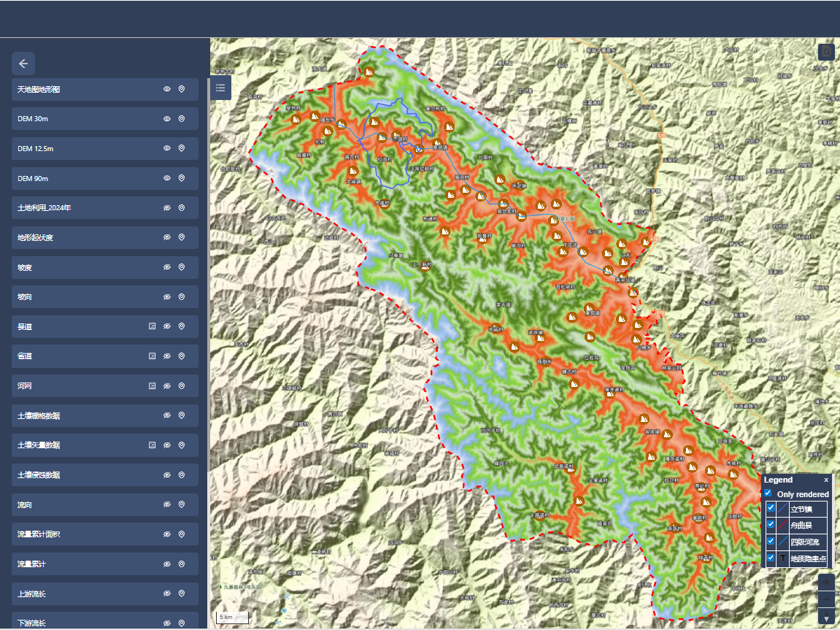Uncheck 地质隐患点 in the legend

[x=771, y=558]
